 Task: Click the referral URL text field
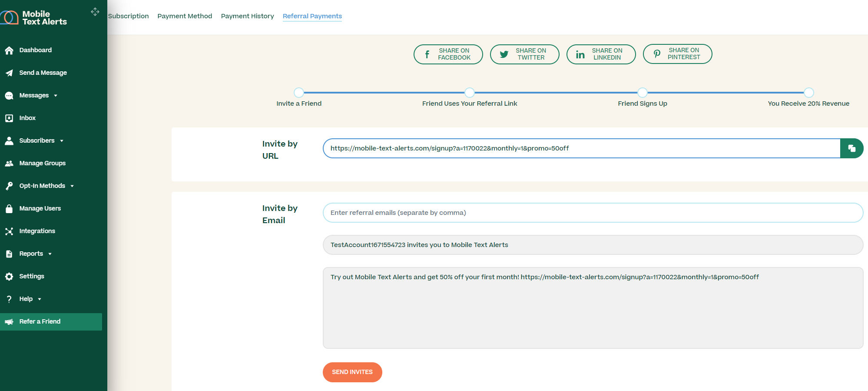582,148
